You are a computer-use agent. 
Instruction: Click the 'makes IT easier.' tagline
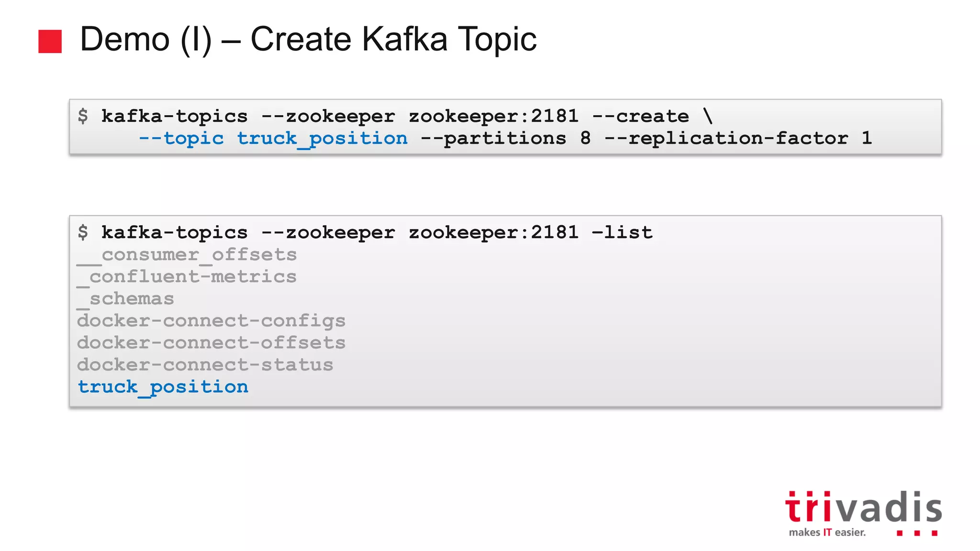tap(827, 532)
